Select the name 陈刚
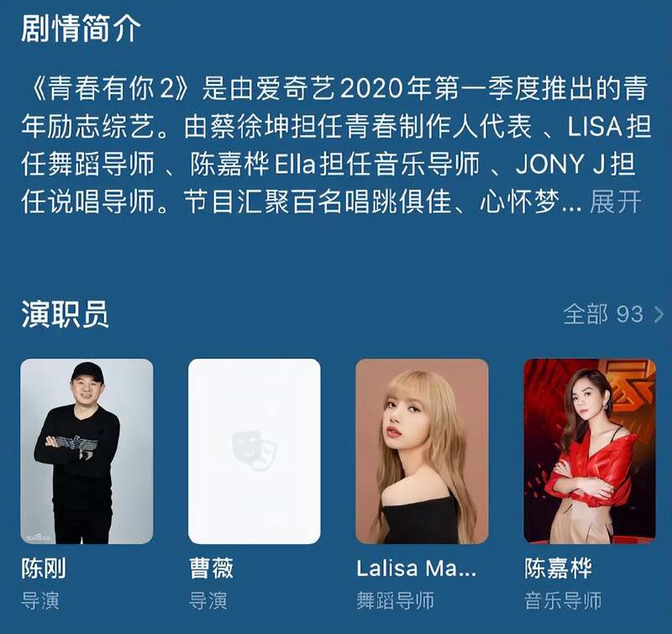This screenshot has height=634, width=672. 44,569
